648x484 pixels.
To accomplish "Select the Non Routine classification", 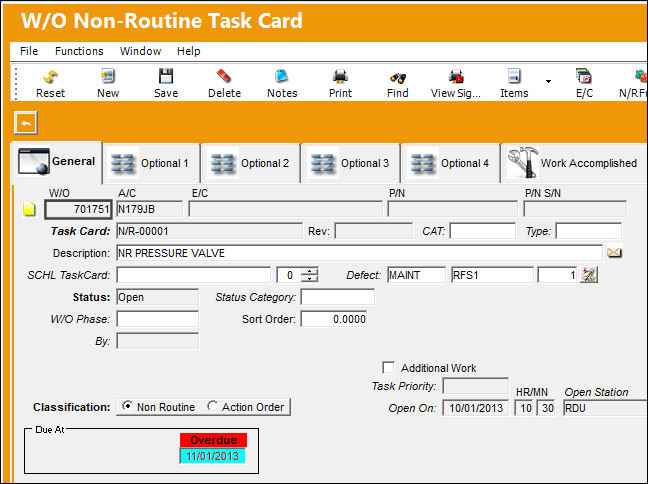I will (127, 406).
